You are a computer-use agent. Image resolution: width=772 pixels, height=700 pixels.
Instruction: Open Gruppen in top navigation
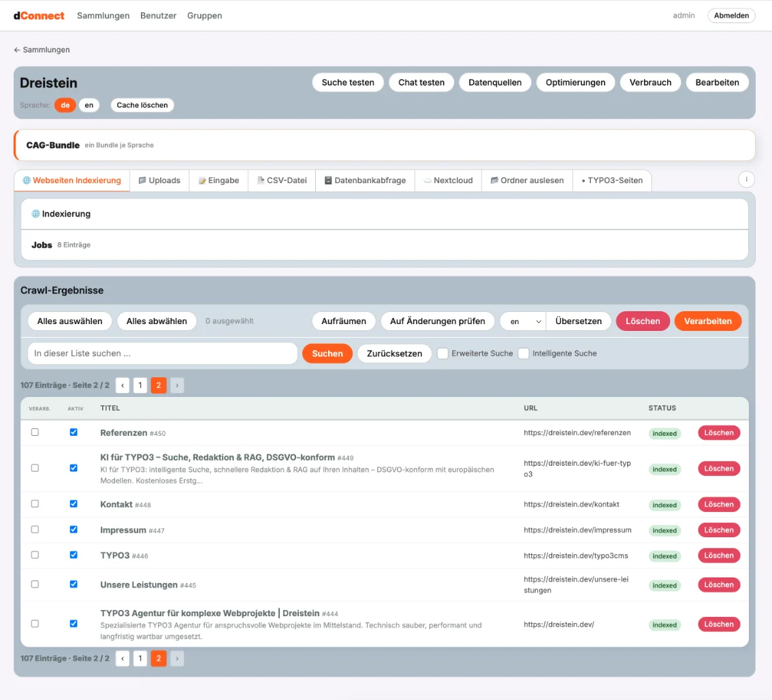click(204, 16)
